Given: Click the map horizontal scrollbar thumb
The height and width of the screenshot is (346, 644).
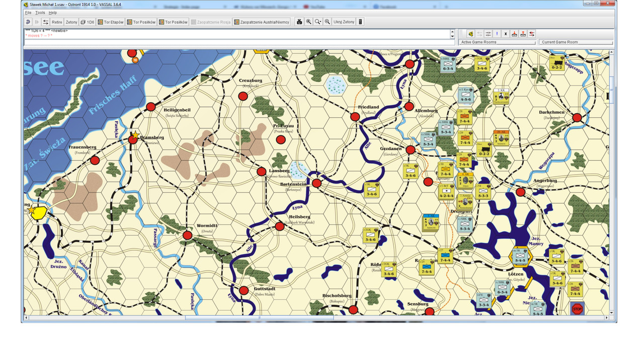Looking at the screenshot, I should click(259, 318).
